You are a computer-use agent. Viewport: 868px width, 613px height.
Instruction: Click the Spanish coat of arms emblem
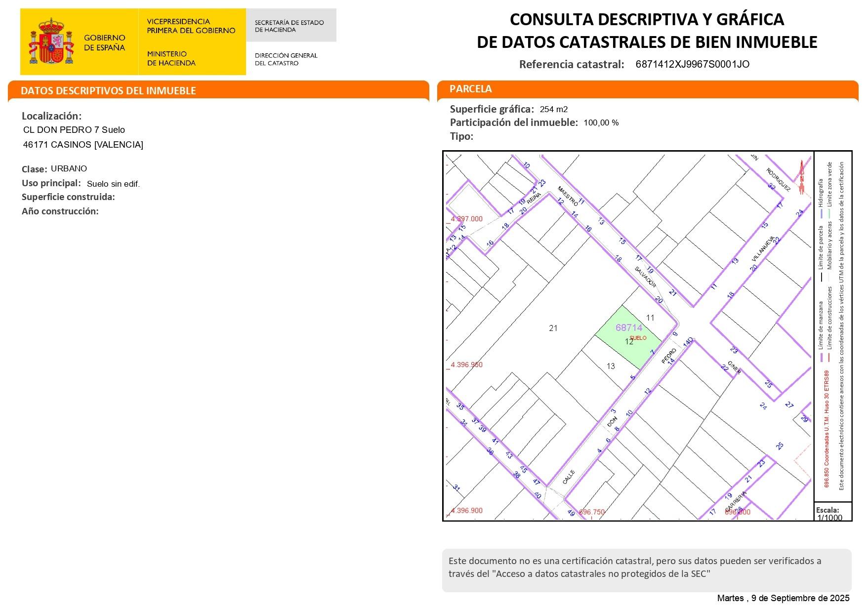pyautogui.click(x=51, y=42)
